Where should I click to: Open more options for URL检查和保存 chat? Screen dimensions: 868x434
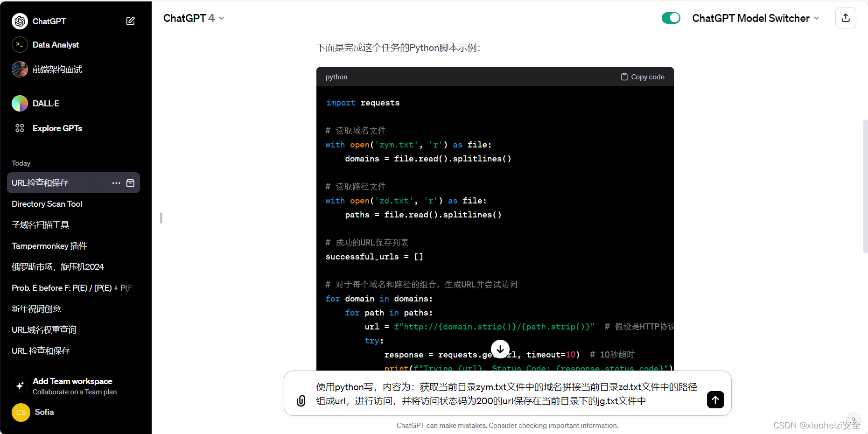pos(116,183)
